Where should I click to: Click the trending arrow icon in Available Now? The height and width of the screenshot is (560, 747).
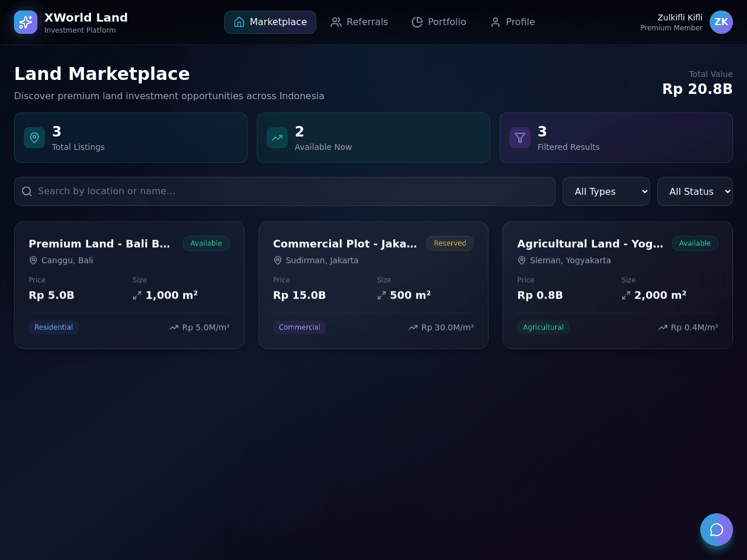277,138
